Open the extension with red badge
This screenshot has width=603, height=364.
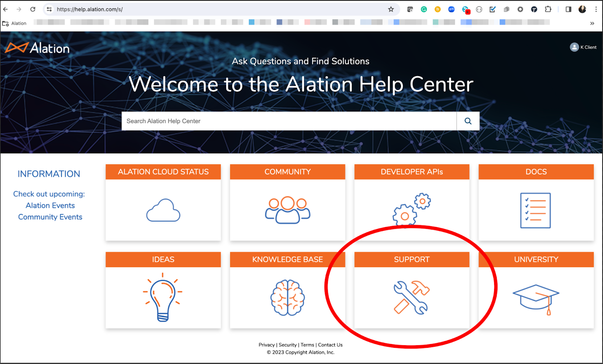click(x=466, y=10)
